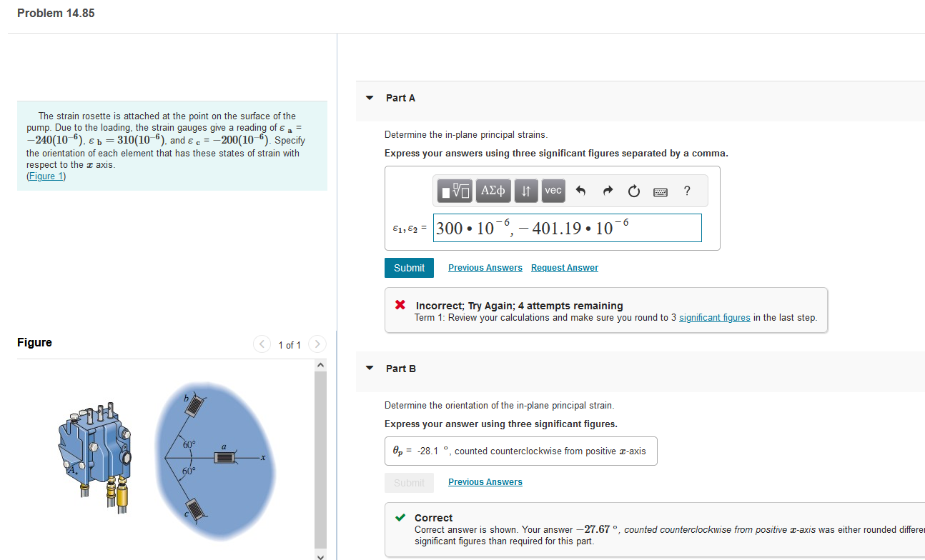Open the Greek symbols ΑΣΦ menu

click(x=493, y=191)
